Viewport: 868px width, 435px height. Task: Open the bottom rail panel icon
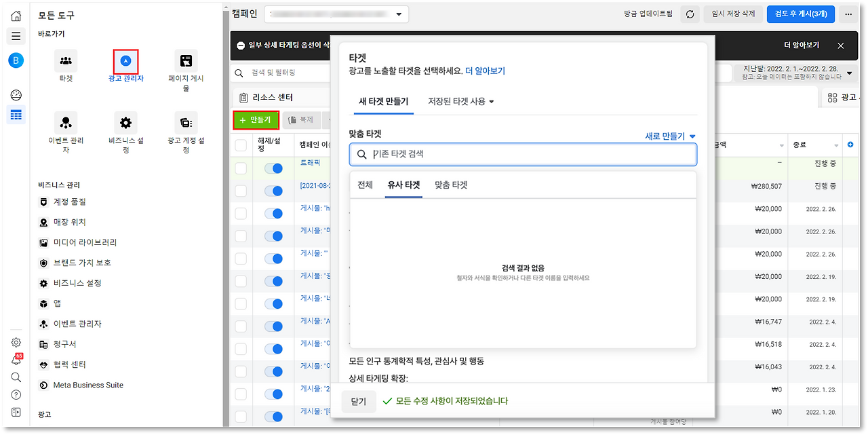[16, 412]
